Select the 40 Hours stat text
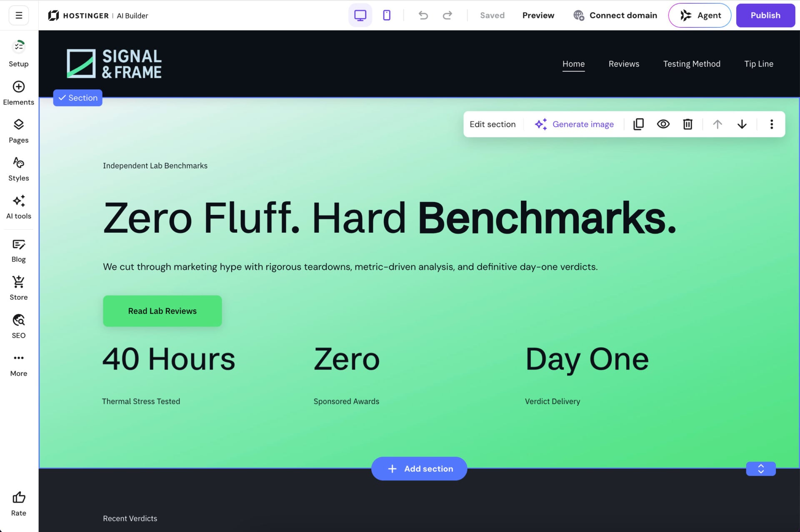Viewport: 800px width, 532px height. 169,359
